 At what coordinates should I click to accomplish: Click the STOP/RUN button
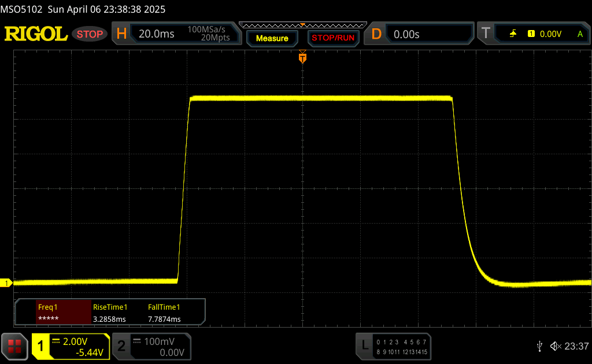click(x=333, y=38)
